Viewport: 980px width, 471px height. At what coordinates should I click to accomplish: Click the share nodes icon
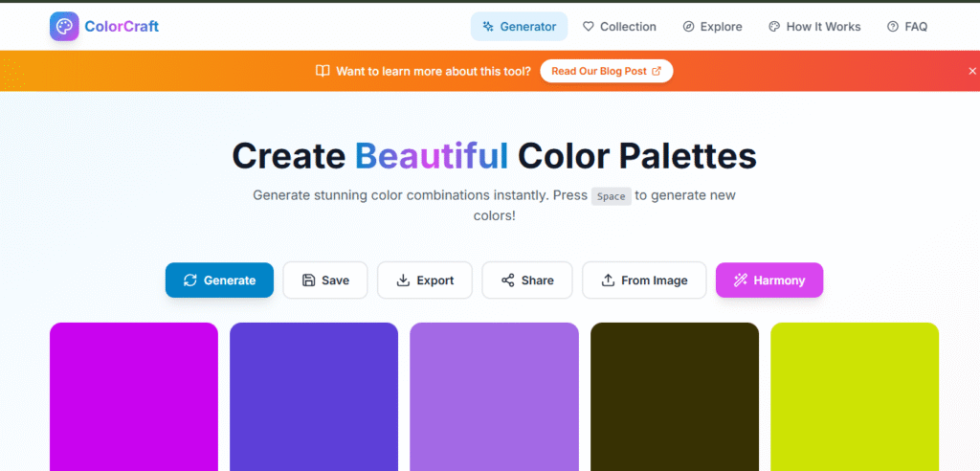coord(507,280)
